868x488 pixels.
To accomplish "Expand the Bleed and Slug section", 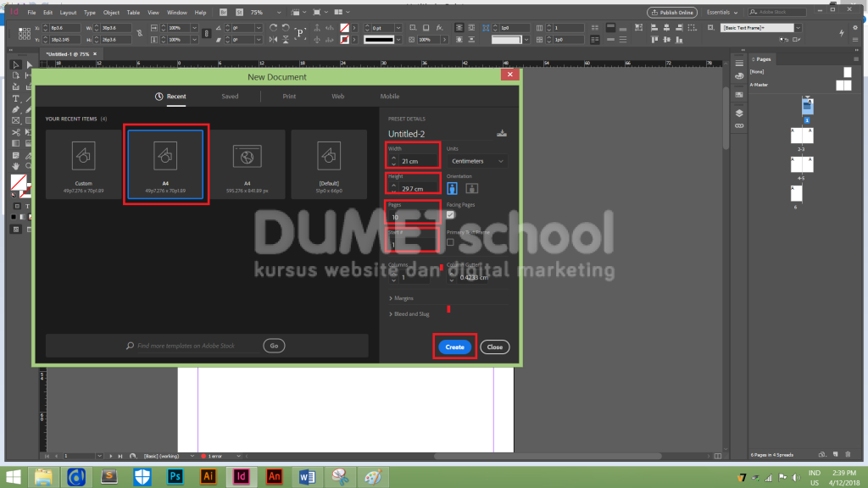I will coord(409,314).
